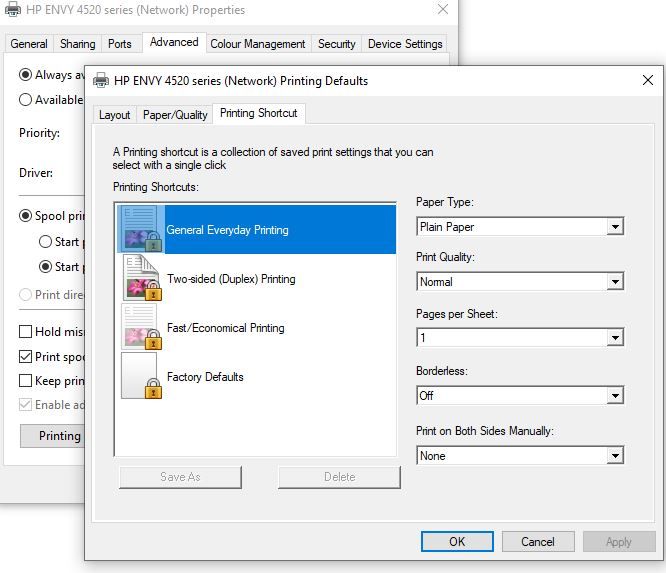Image resolution: width=666 pixels, height=573 pixels.
Task: Tick the 'Keep printed documents' checkbox
Action: pos(25,381)
